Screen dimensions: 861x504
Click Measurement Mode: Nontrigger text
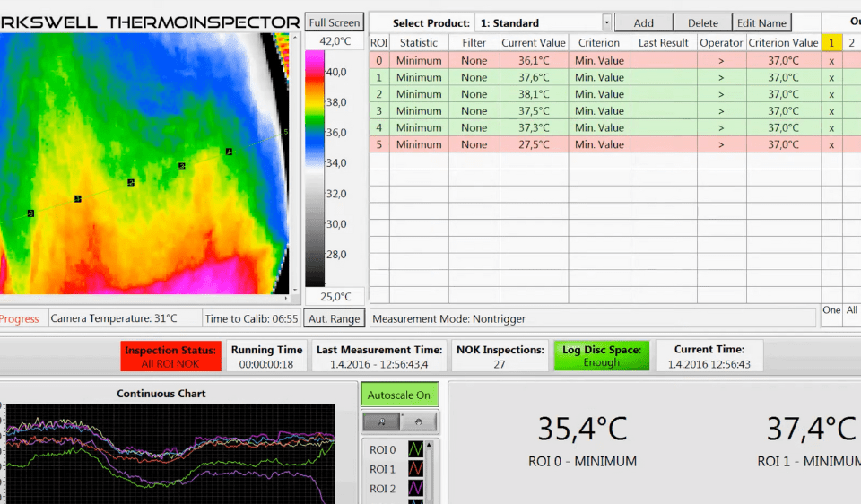448,319
